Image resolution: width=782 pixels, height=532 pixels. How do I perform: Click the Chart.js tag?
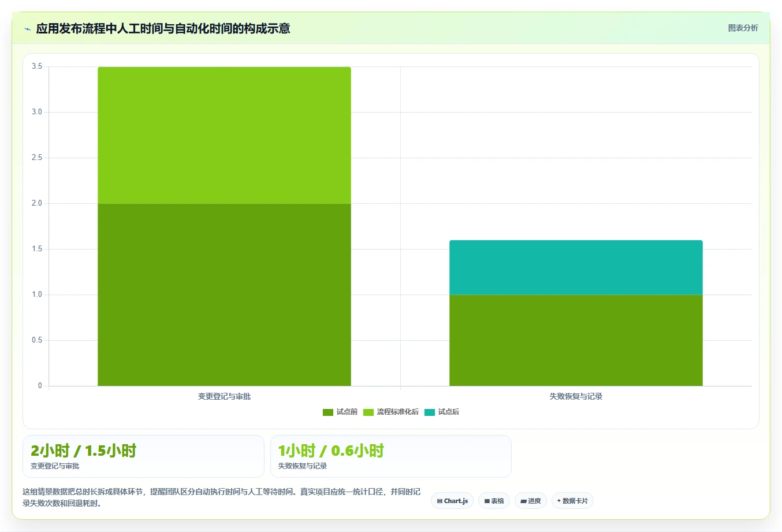coord(452,501)
